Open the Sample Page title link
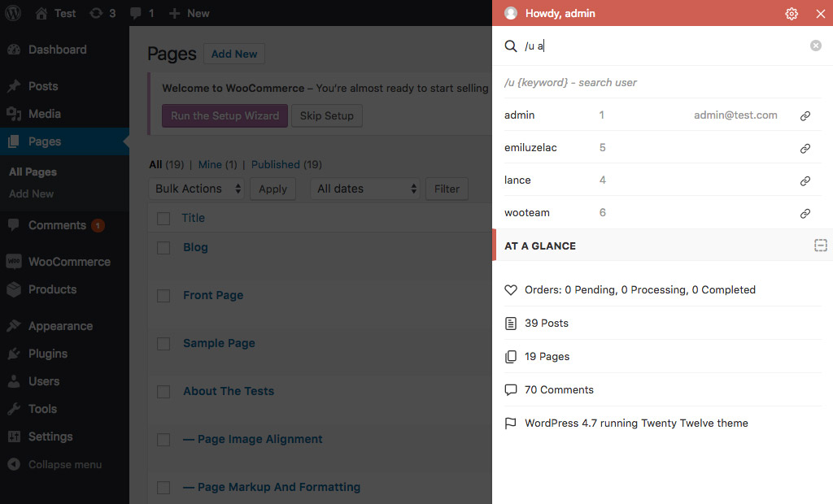 point(219,343)
